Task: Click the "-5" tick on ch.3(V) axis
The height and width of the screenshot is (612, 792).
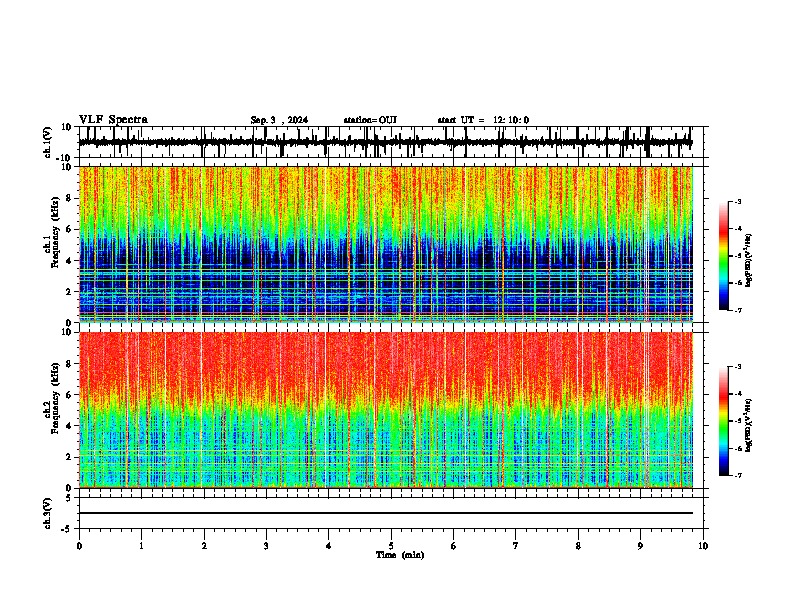Action: pos(67,529)
